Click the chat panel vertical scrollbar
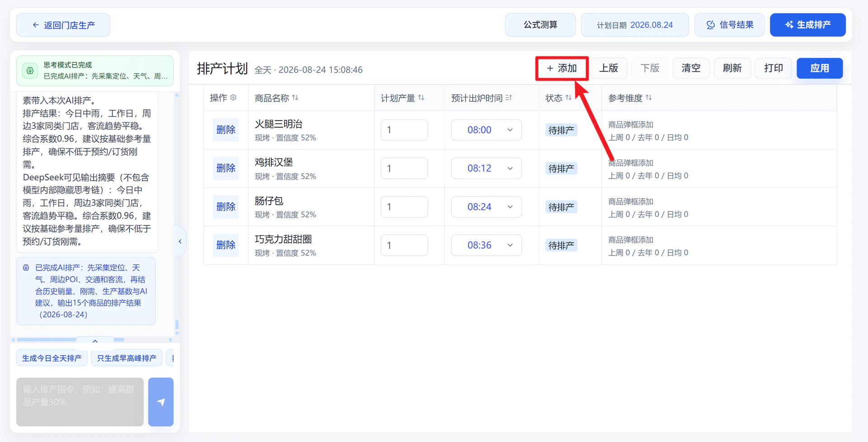Viewport: 868px width, 442px height. [177, 325]
